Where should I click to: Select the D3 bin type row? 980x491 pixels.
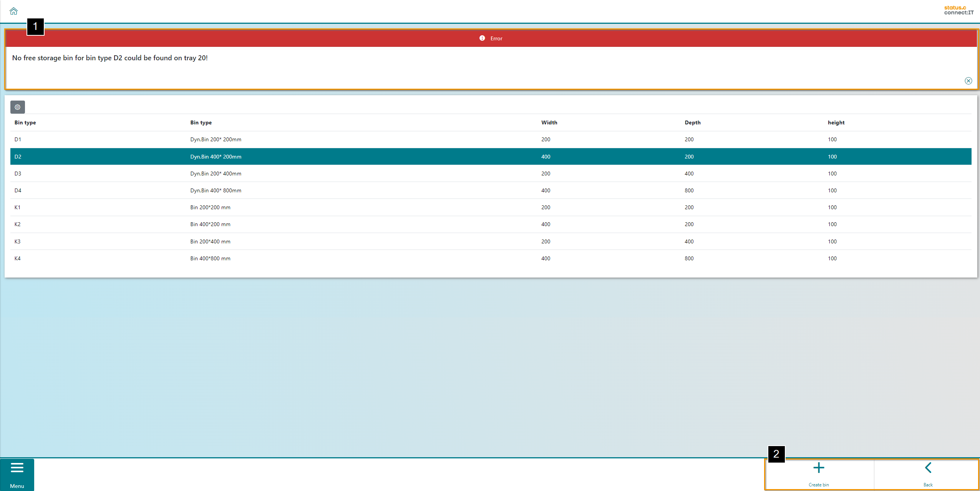click(x=18, y=174)
